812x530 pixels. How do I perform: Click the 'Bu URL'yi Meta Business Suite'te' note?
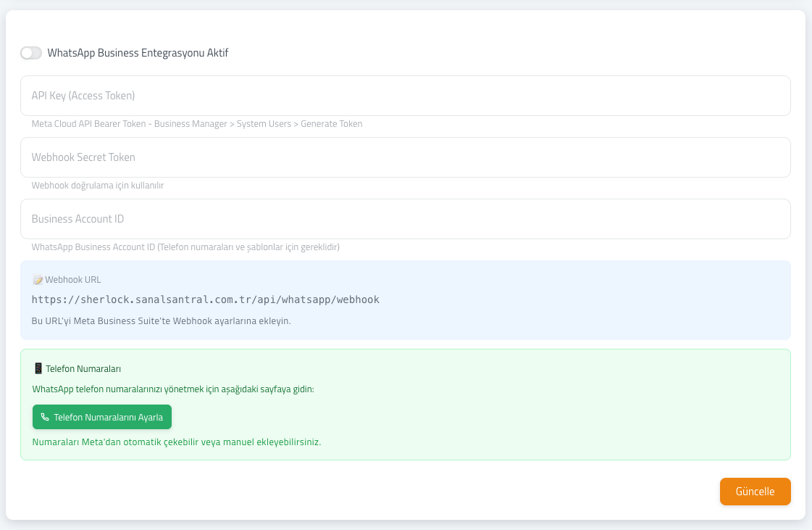pyautogui.click(x=161, y=321)
